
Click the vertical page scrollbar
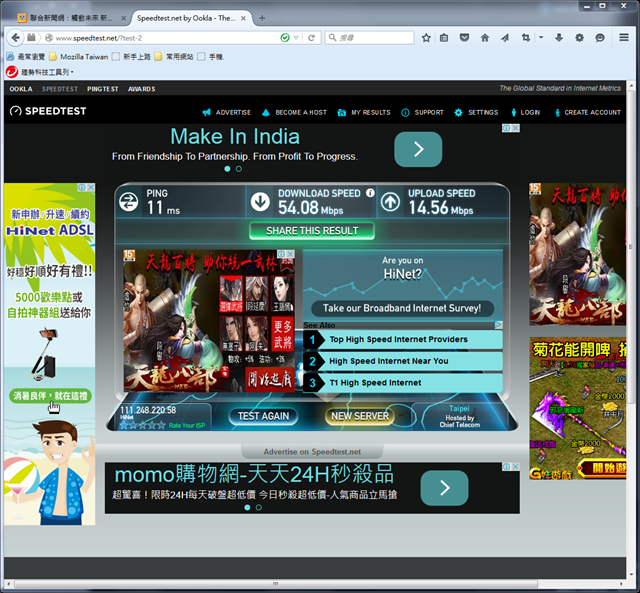[x=631, y=245]
